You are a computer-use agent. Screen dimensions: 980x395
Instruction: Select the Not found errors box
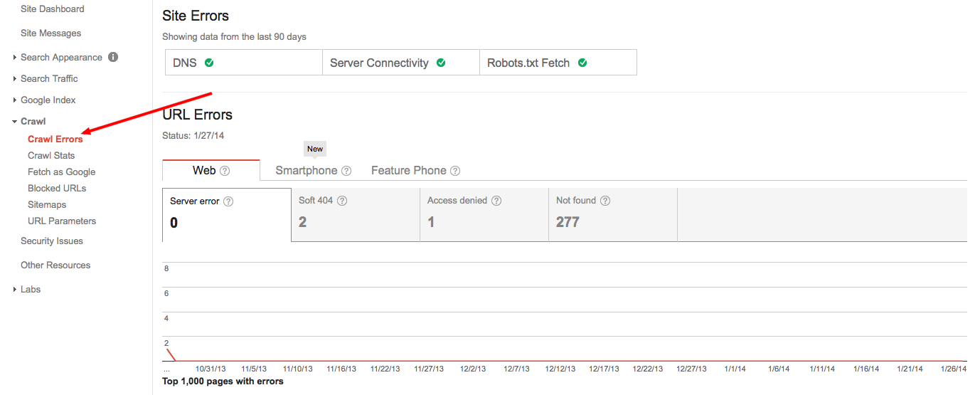coord(612,214)
